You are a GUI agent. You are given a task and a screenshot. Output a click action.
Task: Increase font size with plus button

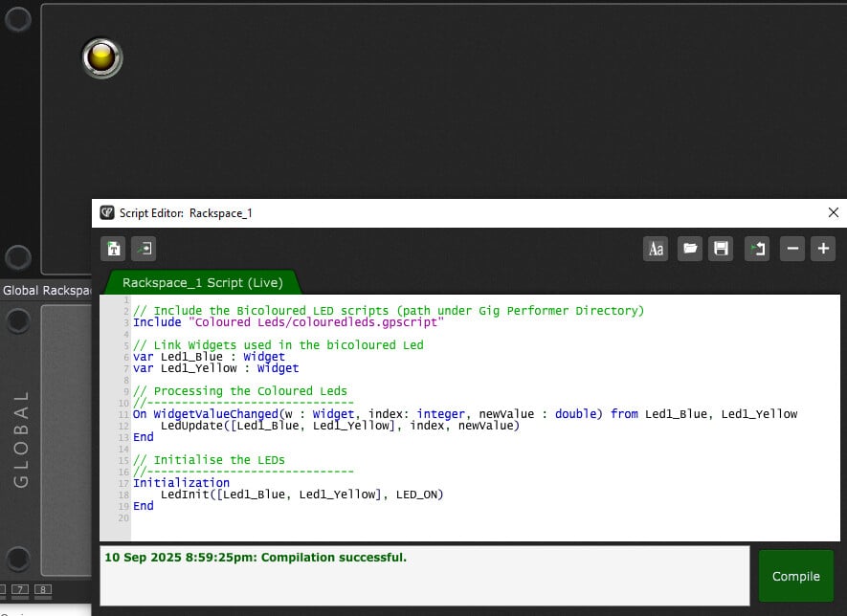pos(823,249)
